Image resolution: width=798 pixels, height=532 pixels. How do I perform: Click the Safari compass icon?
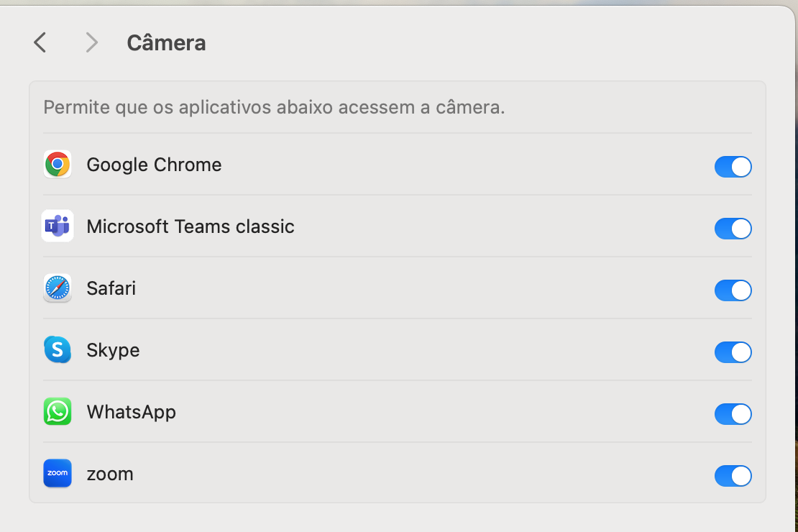(x=58, y=288)
